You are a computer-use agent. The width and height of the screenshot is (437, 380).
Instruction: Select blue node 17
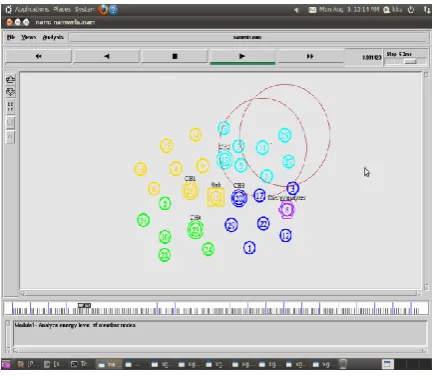pyautogui.click(x=259, y=195)
